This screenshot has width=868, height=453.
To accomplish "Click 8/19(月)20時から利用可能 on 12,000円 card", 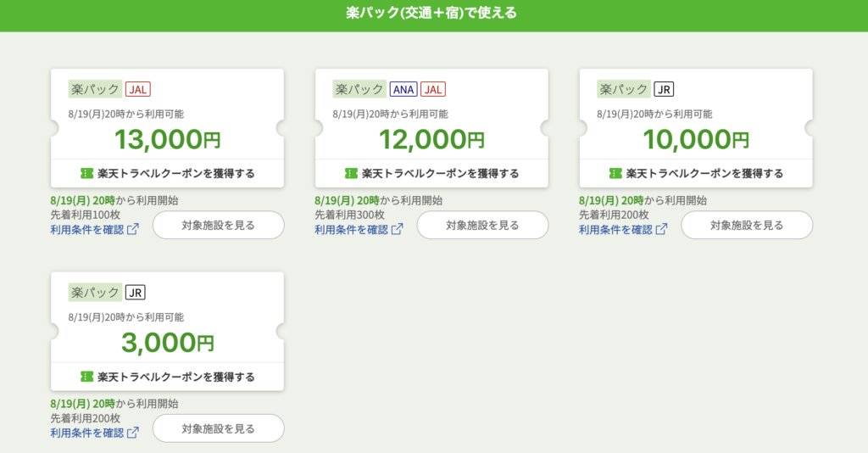I will coord(390,114).
